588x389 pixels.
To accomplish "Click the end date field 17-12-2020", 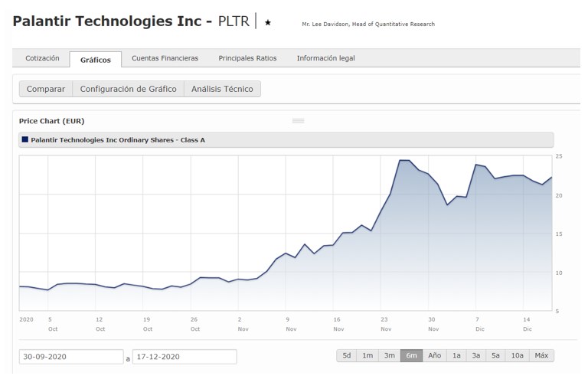I will (184, 357).
